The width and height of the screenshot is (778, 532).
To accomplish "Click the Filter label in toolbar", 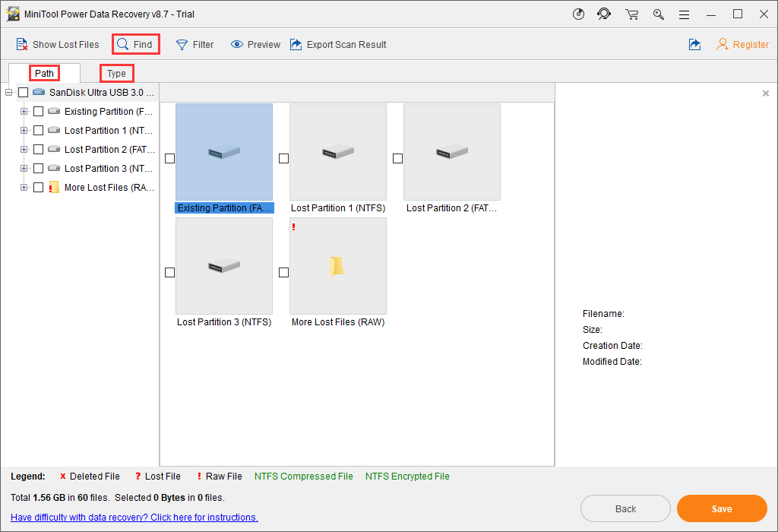I will pos(203,45).
